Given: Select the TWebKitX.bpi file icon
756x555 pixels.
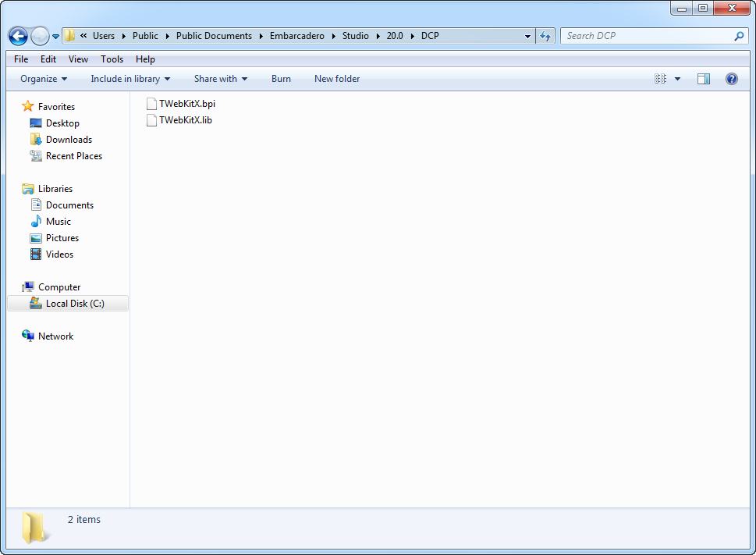Looking at the screenshot, I should point(151,104).
